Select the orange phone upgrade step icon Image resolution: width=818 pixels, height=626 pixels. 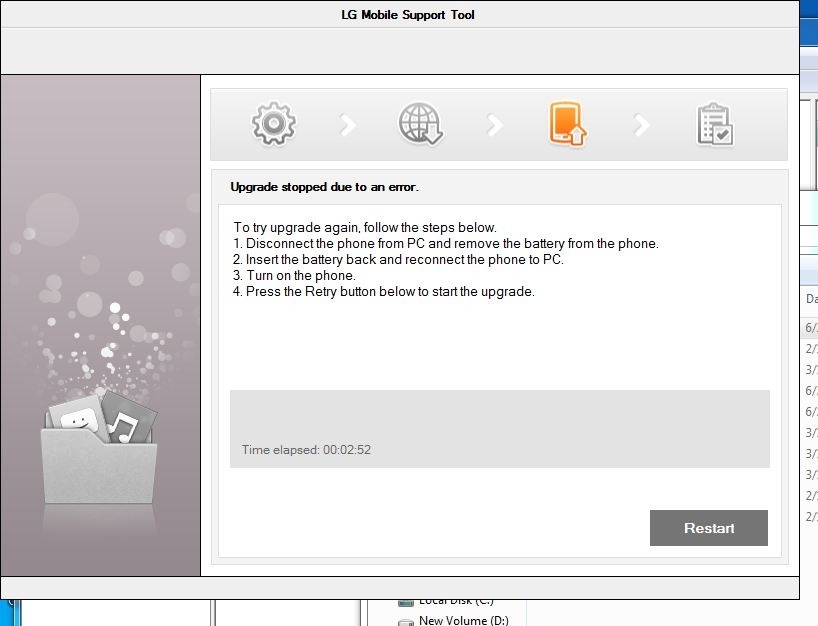[567, 124]
